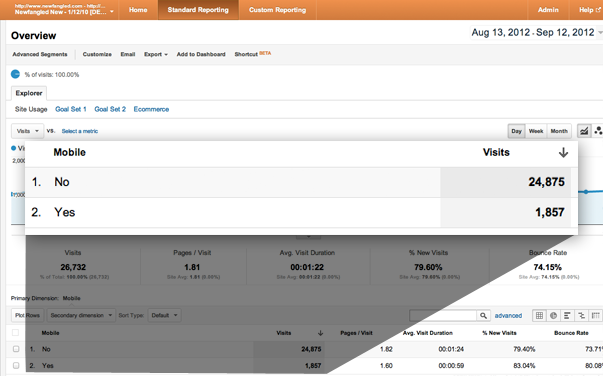Click into the table search field
Screen dimensions: 603x376
[443, 316]
